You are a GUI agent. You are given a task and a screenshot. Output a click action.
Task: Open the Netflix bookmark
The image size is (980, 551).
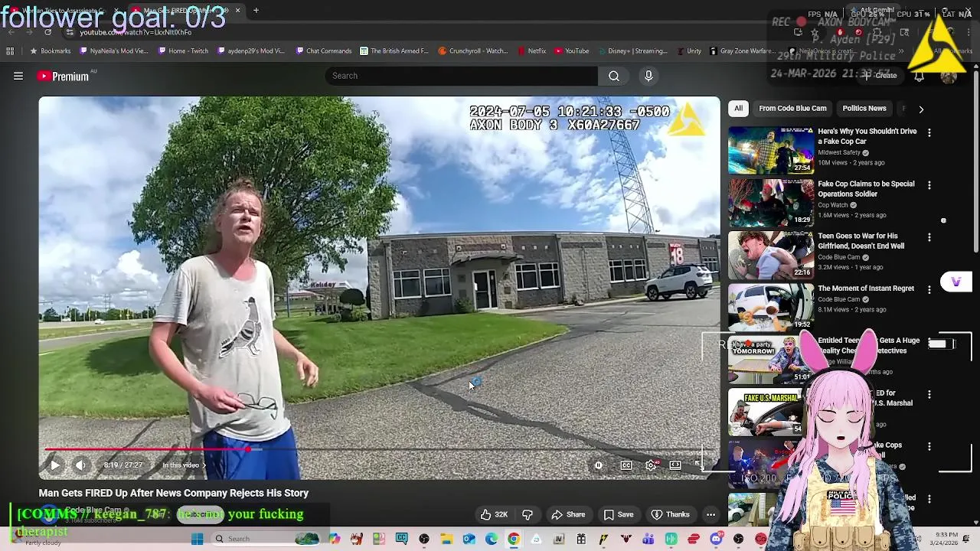532,51
